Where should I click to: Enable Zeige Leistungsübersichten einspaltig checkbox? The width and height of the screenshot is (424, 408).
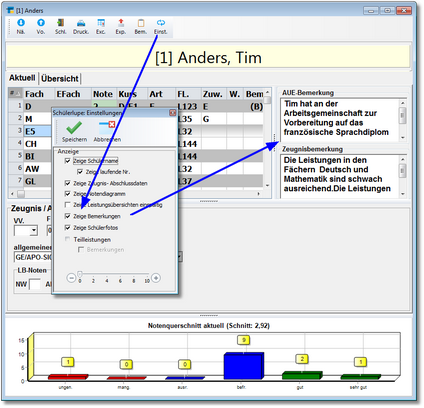pos(68,204)
